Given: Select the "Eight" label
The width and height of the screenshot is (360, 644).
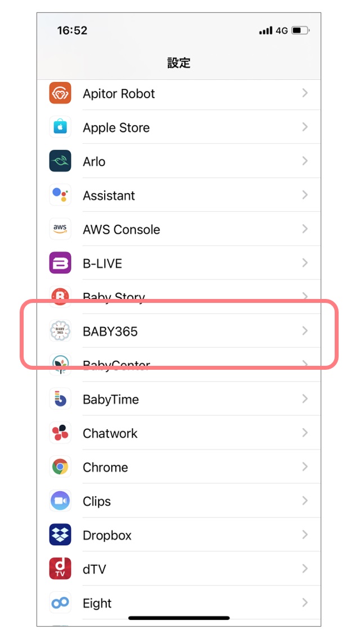Looking at the screenshot, I should click(97, 604).
